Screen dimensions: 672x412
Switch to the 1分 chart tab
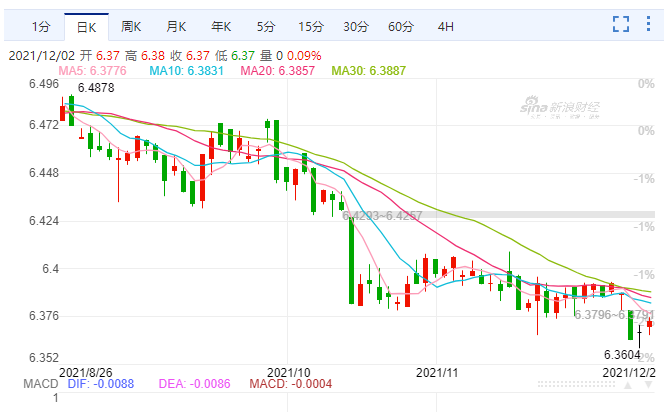(41, 27)
